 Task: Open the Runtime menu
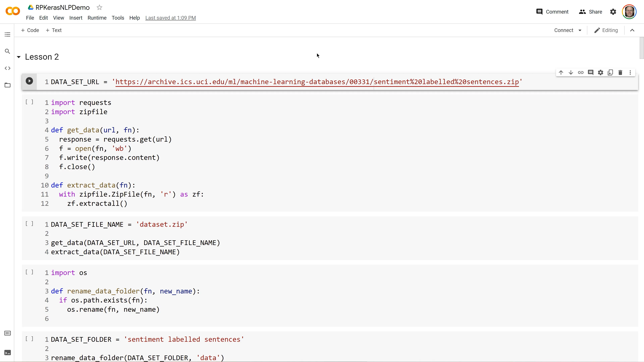click(x=97, y=18)
